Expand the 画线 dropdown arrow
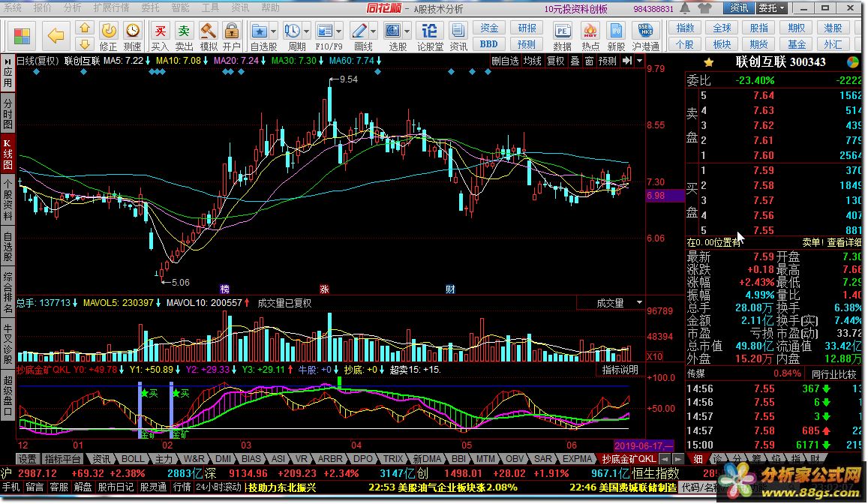Image resolution: width=868 pixels, height=504 pixels. point(373,31)
